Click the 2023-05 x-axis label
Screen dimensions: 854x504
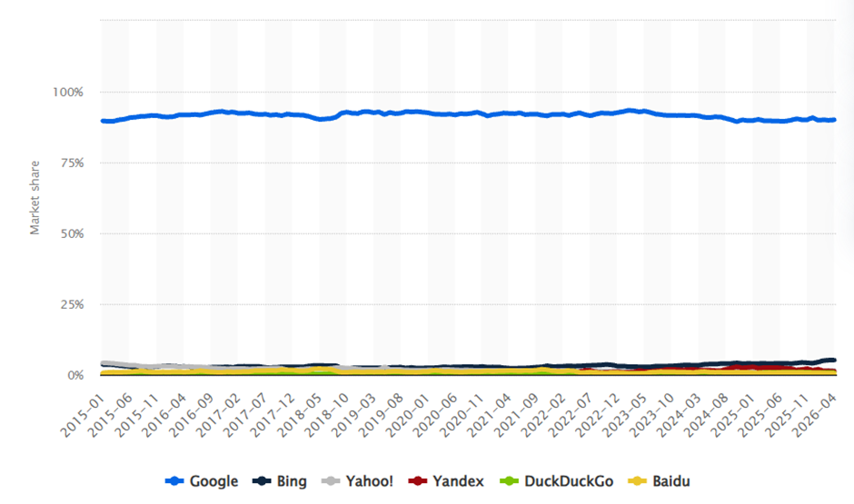(x=625, y=416)
